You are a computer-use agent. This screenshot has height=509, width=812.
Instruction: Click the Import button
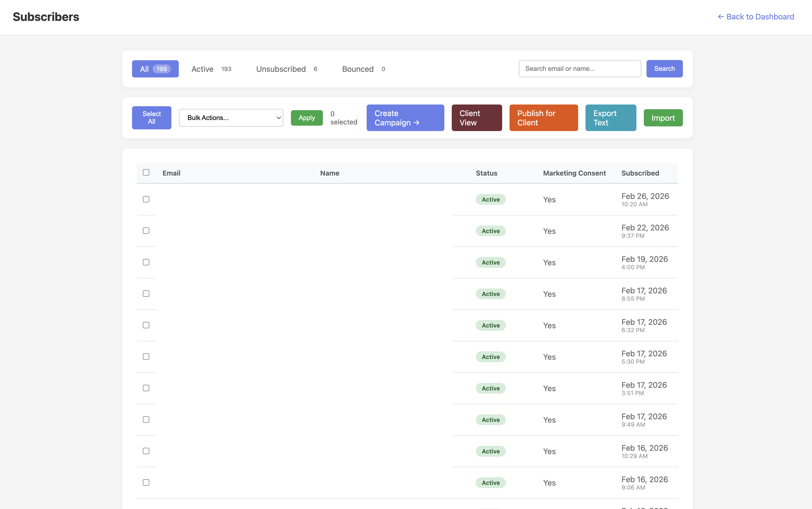point(663,118)
